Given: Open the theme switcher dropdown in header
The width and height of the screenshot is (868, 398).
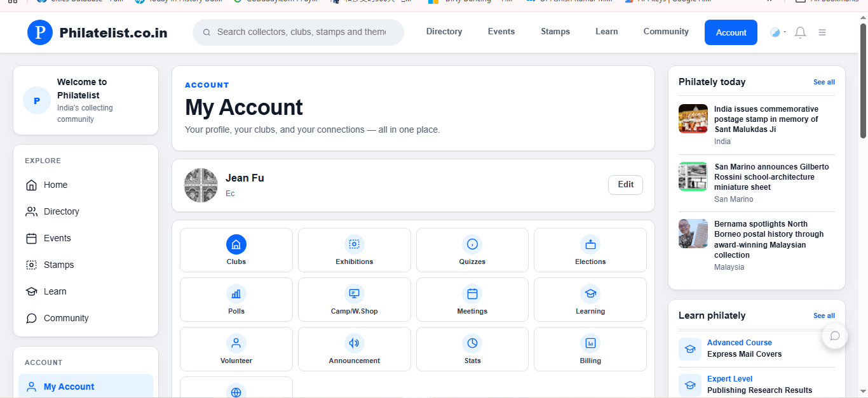Looking at the screenshot, I should (778, 32).
